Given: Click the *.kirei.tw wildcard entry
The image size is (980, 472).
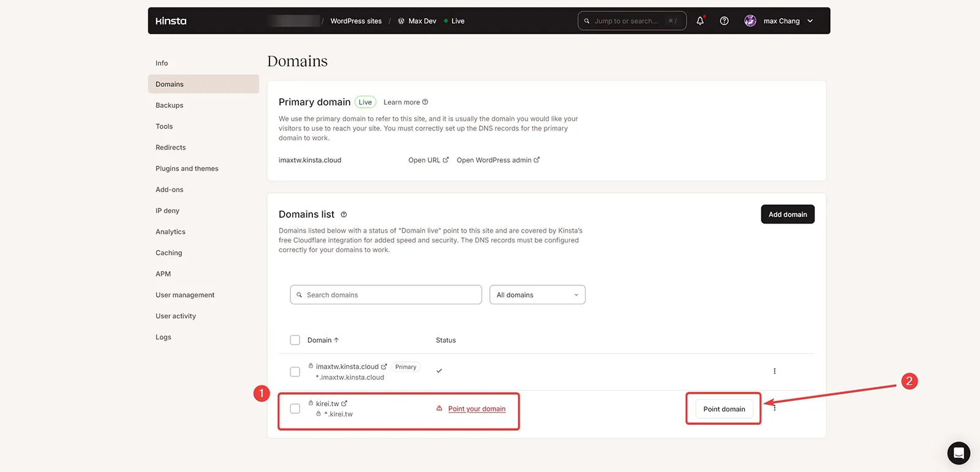Looking at the screenshot, I should (x=338, y=414).
